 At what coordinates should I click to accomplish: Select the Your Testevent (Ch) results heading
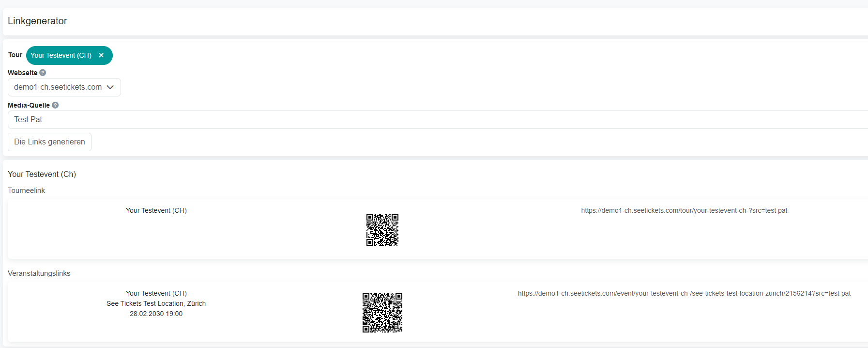tap(42, 174)
